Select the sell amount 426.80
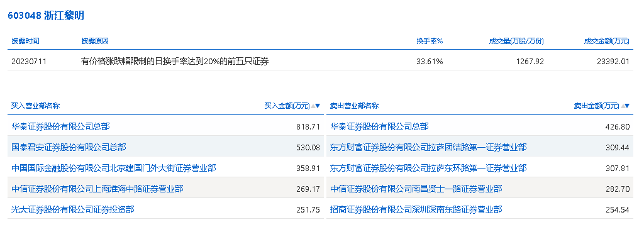644x227 pixels. pyautogui.click(x=618, y=127)
